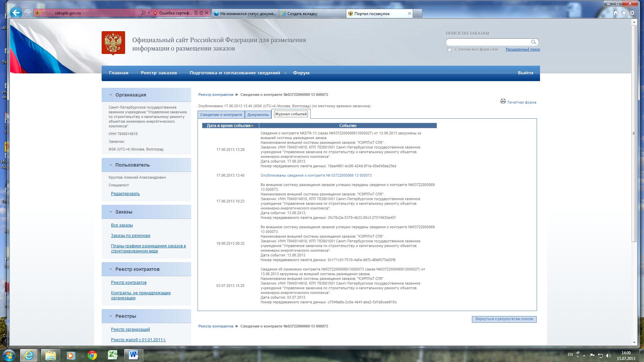
Task: Click top breadcrumb 'Реестр контрактов' link
Action: pos(216,95)
